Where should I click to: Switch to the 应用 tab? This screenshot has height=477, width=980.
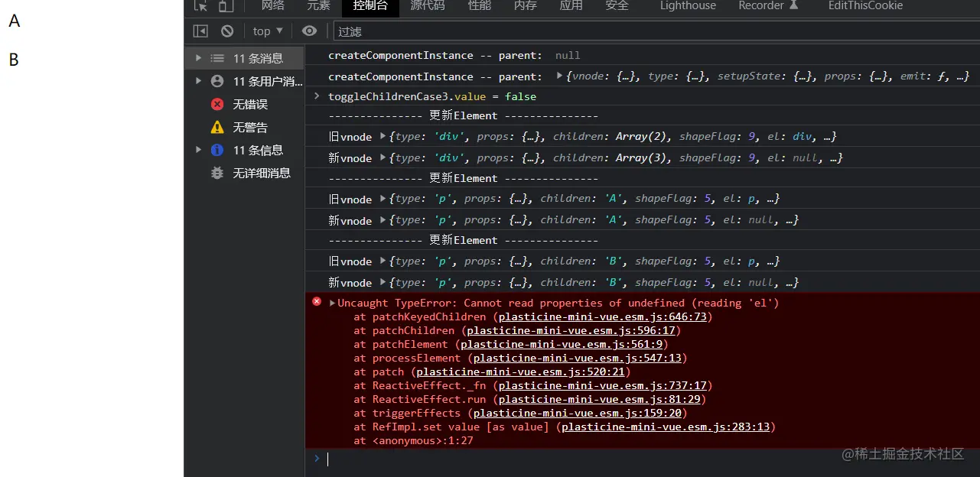[x=571, y=5]
